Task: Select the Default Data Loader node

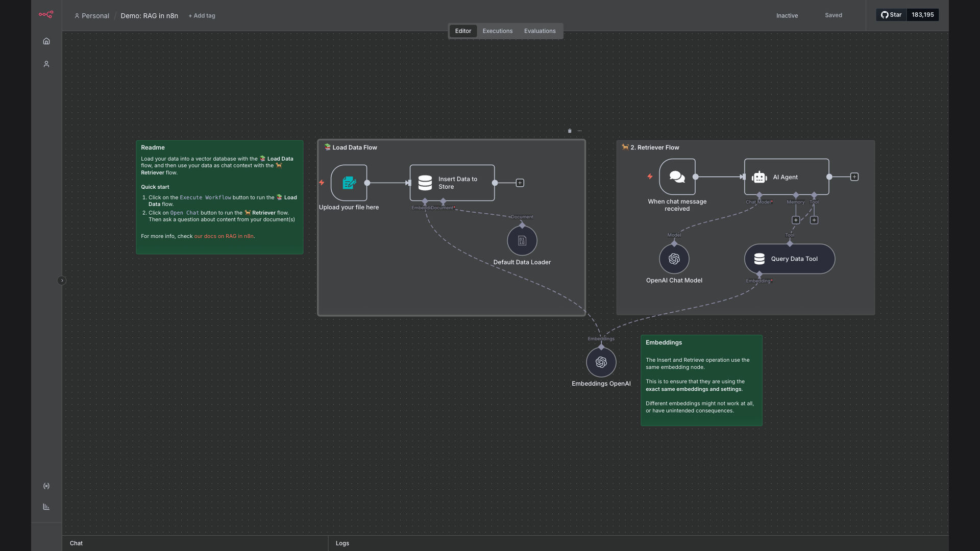Action: coord(522,241)
